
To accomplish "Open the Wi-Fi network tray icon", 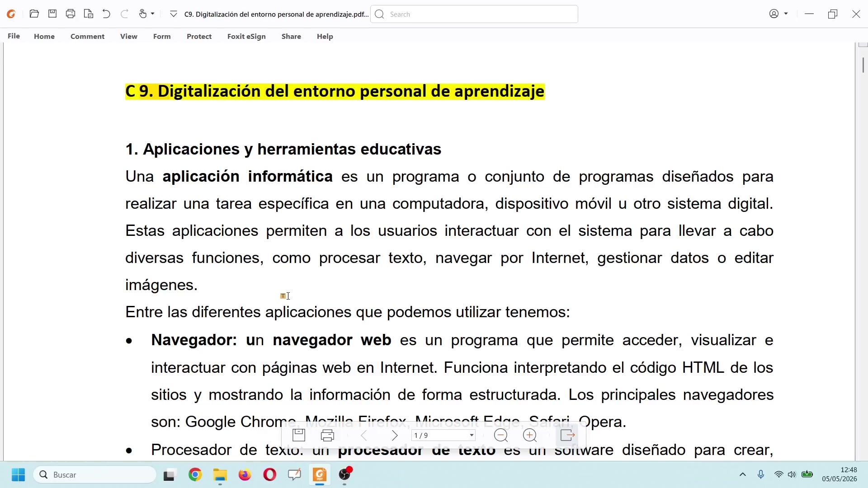I will (x=778, y=474).
